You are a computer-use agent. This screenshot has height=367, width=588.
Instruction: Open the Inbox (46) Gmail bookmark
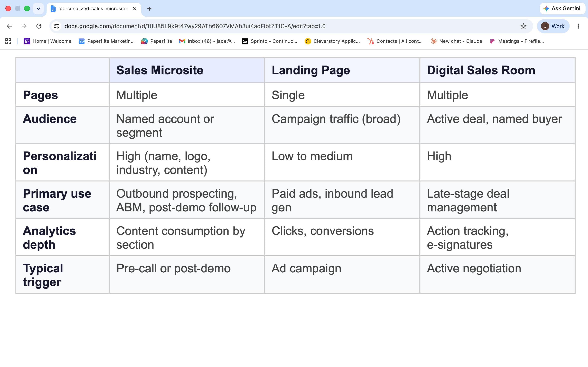click(x=207, y=41)
